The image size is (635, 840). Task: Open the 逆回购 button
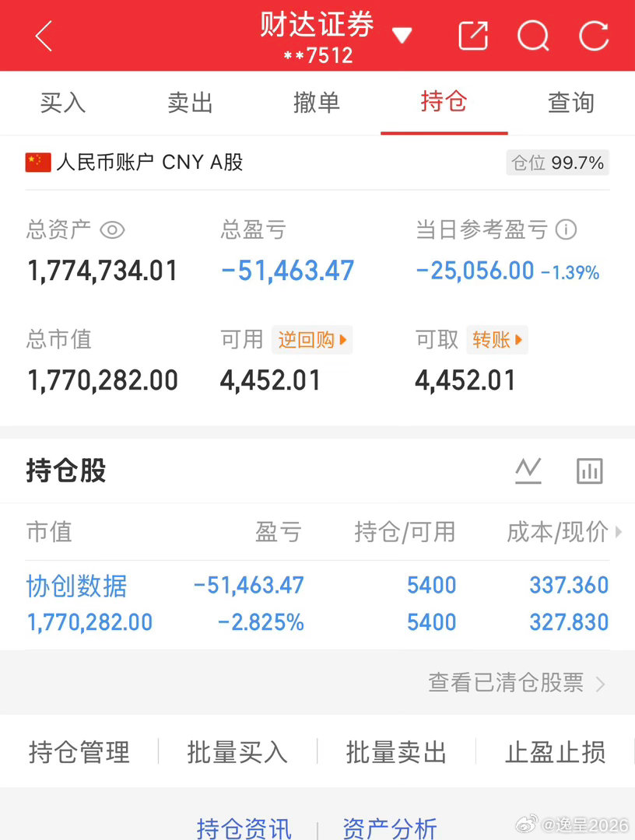312,340
